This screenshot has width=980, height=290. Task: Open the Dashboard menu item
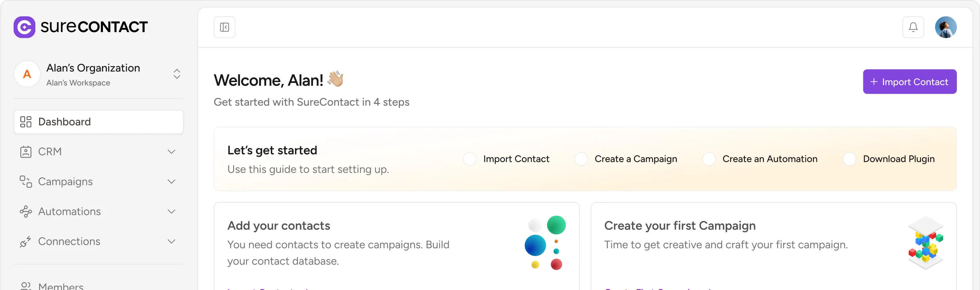click(99, 122)
